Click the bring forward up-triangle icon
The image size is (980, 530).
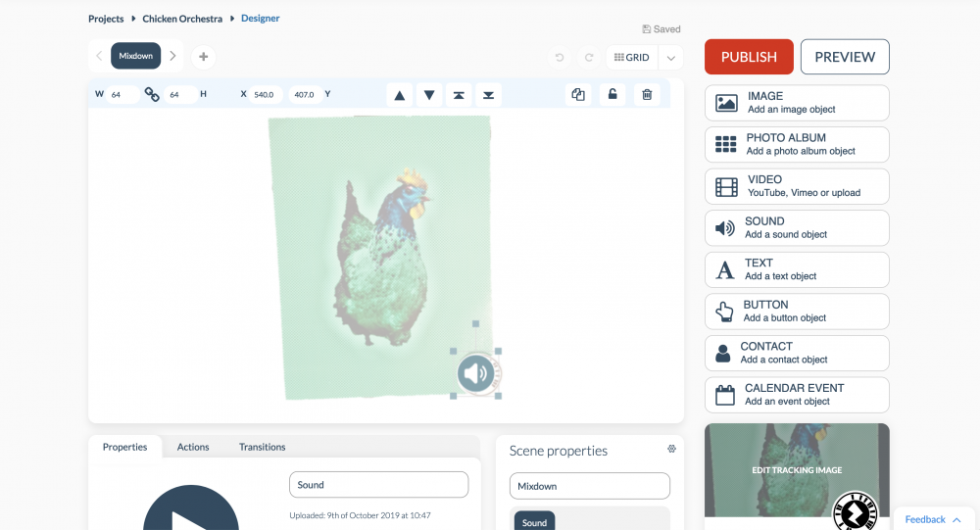[x=400, y=95]
